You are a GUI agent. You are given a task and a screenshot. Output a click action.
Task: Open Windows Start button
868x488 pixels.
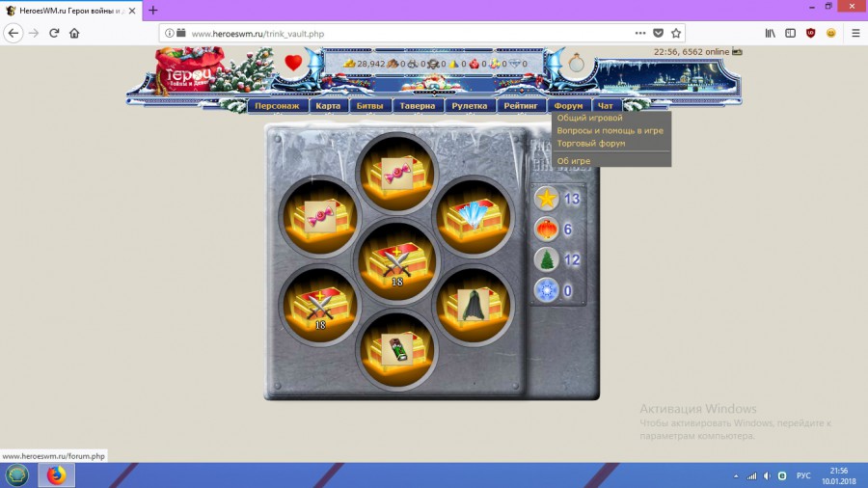pyautogui.click(x=16, y=475)
